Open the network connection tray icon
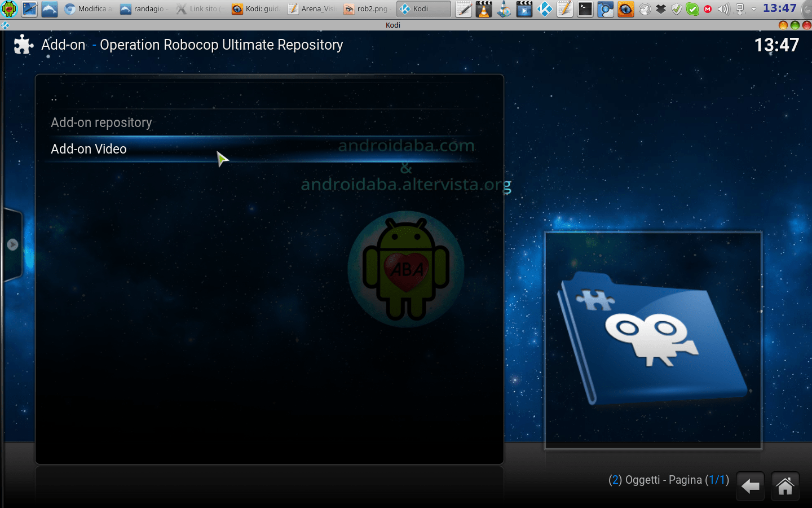812x508 pixels. [740, 9]
